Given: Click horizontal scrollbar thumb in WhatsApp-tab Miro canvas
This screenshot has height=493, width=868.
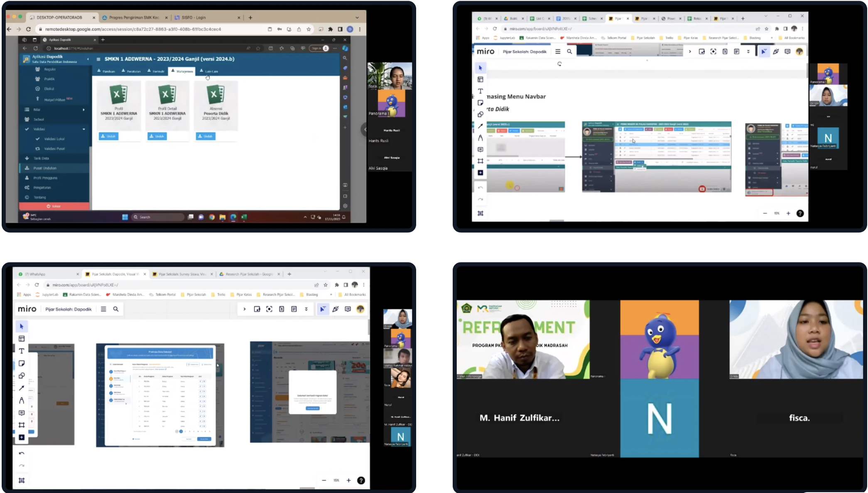Looking at the screenshot, I should [307, 488].
